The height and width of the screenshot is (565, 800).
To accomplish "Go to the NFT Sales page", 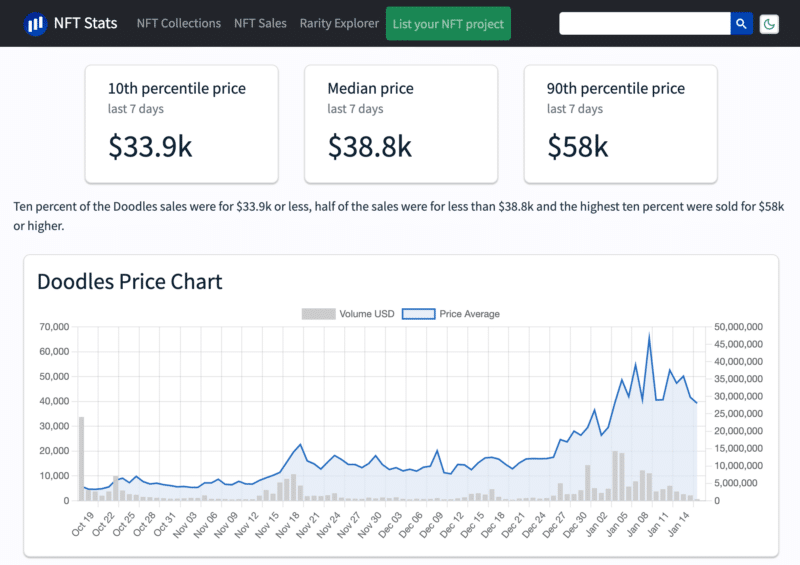I will coord(260,23).
